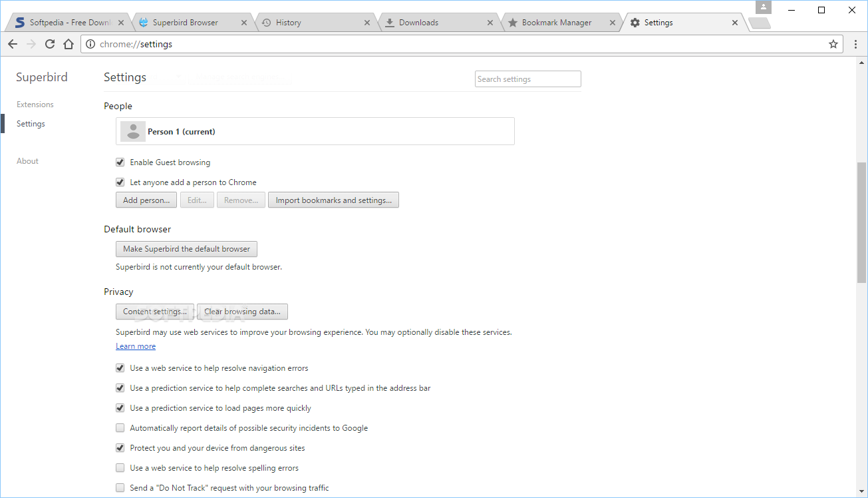Click the Superbird Browser tab favicon
This screenshot has height=498, width=868.
[x=144, y=23]
